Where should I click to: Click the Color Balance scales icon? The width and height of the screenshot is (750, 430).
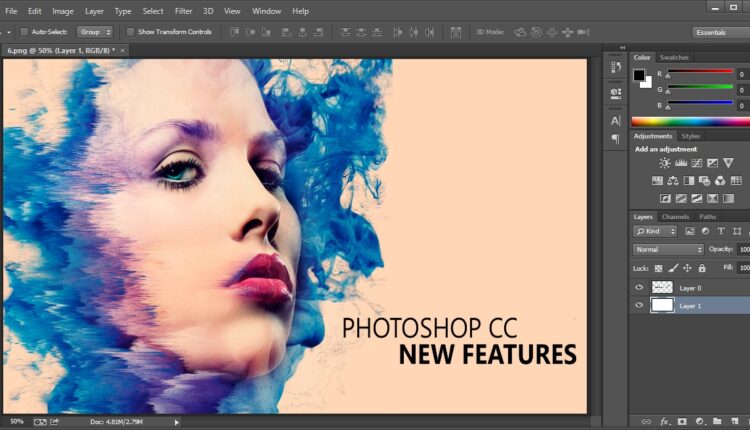pyautogui.click(x=673, y=181)
